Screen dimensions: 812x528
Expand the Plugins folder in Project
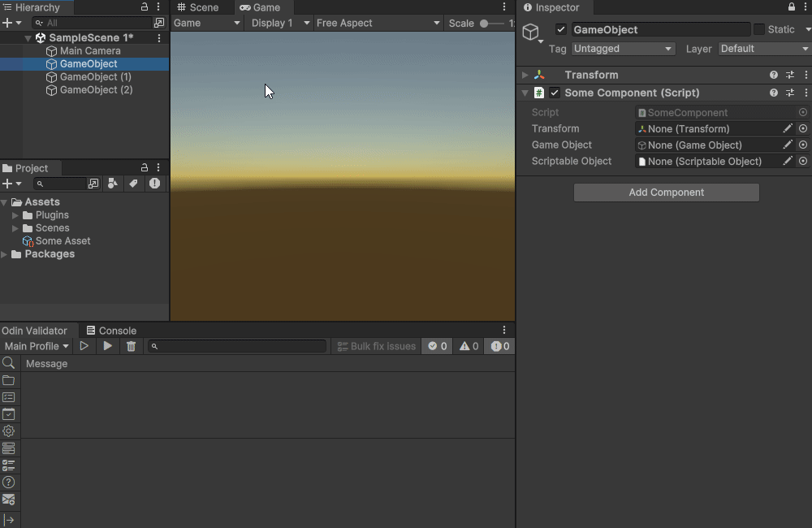pyautogui.click(x=15, y=215)
